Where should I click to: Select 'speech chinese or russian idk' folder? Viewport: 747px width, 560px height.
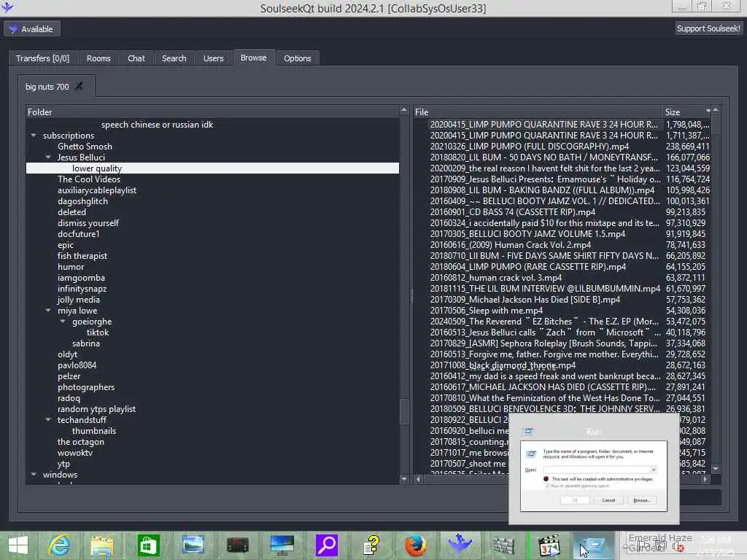tap(158, 124)
